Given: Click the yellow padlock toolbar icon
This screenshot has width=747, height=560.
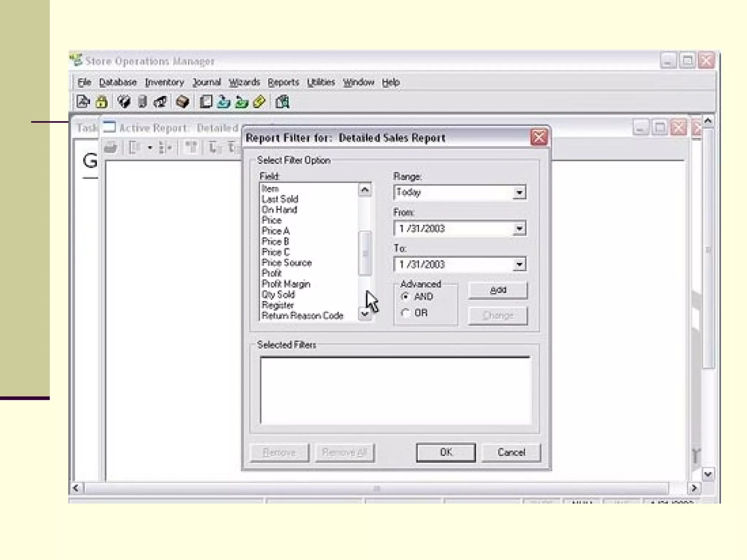Looking at the screenshot, I should click(x=102, y=102).
